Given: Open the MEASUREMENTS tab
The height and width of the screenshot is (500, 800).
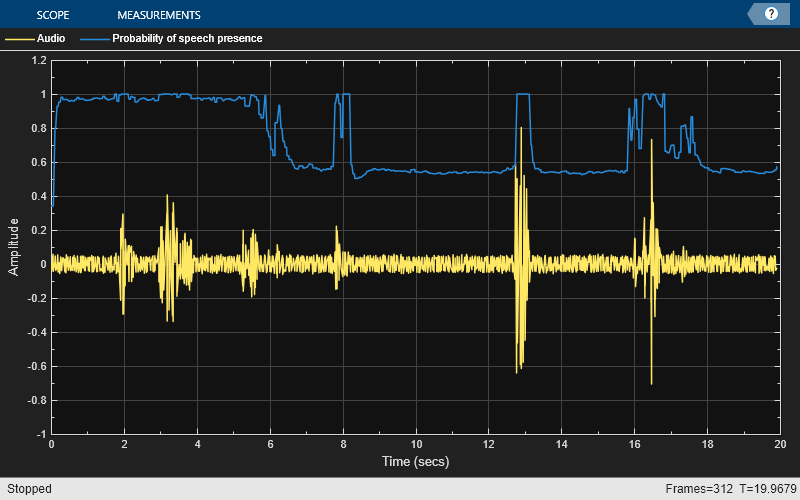Looking at the screenshot, I should (158, 15).
